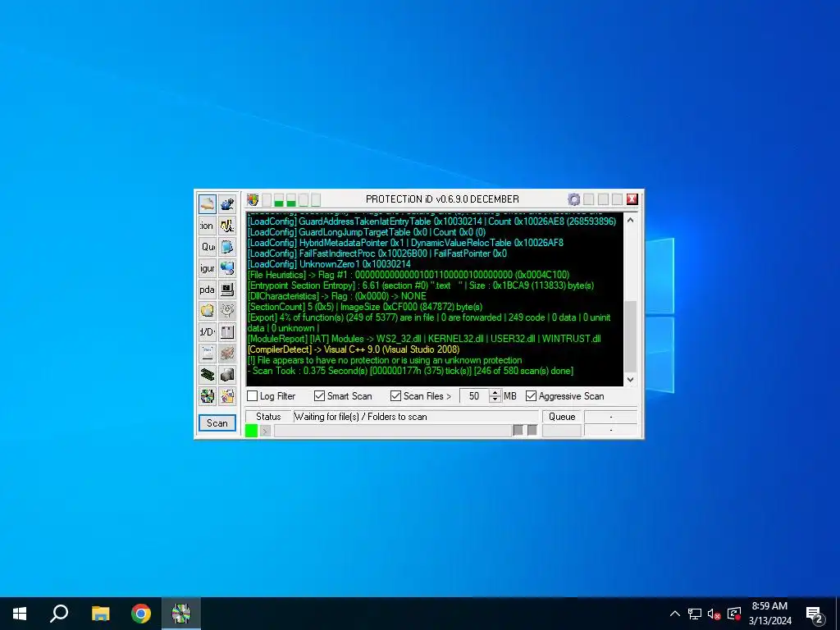Click first green-filled indicator in title bar
This screenshot has height=630, width=840.
(x=279, y=200)
